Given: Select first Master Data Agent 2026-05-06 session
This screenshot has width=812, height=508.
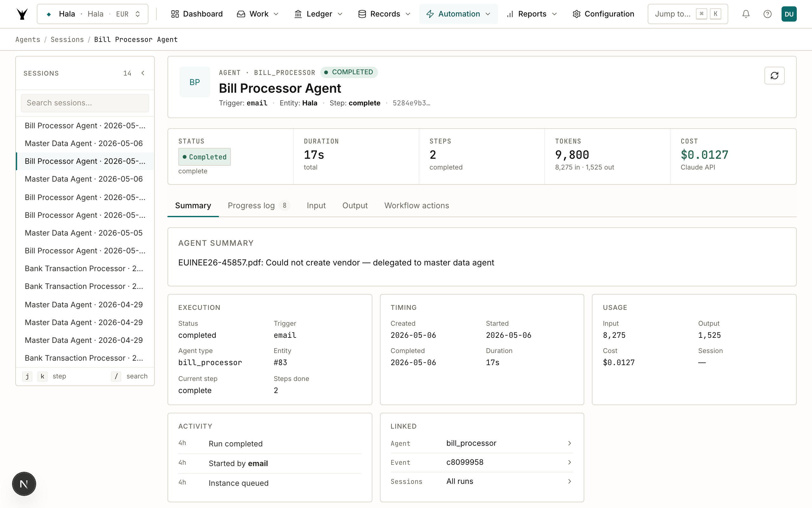Looking at the screenshot, I should (85, 144).
